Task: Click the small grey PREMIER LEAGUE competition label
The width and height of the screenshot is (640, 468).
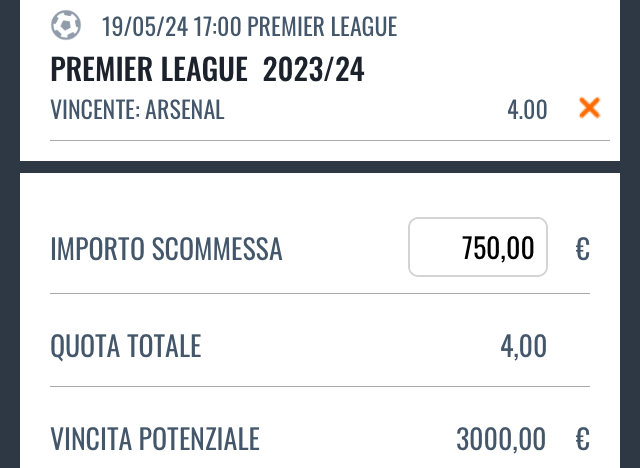Action: point(322,27)
